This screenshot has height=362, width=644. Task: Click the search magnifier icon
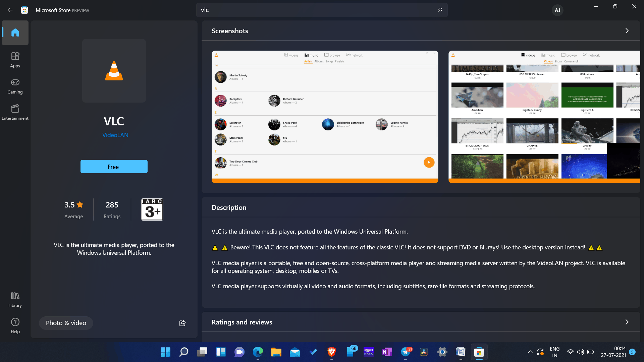(x=440, y=10)
